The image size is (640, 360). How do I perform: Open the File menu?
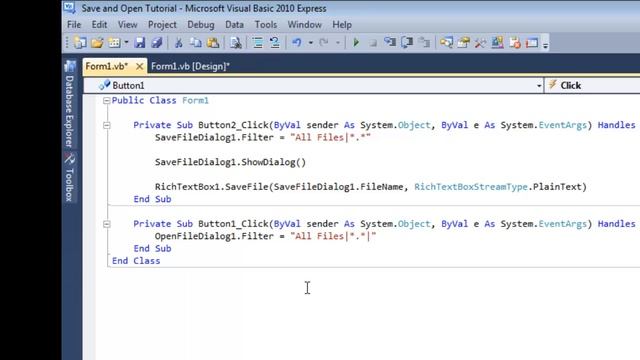pyautogui.click(x=74, y=25)
